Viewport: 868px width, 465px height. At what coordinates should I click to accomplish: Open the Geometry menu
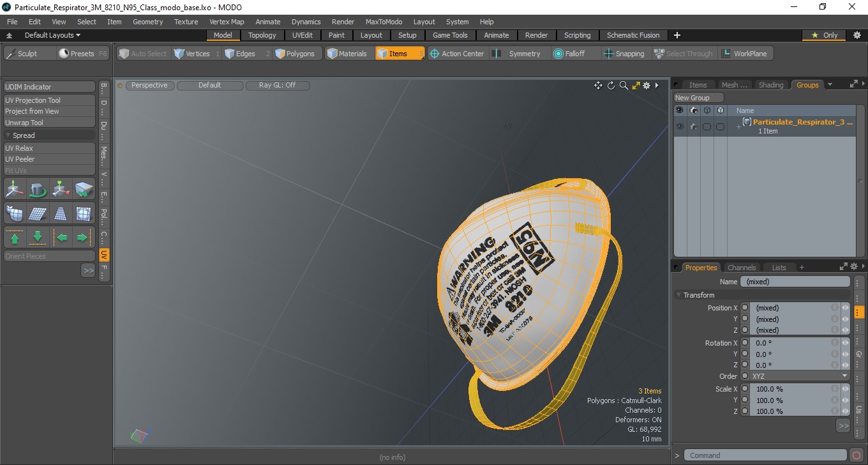click(147, 22)
